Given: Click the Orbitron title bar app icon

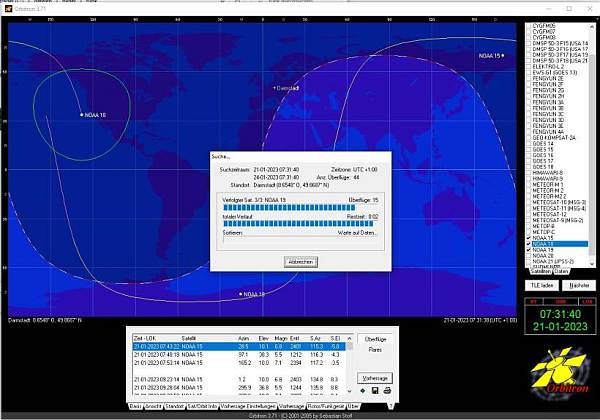Looking at the screenshot, I should (x=8, y=8).
